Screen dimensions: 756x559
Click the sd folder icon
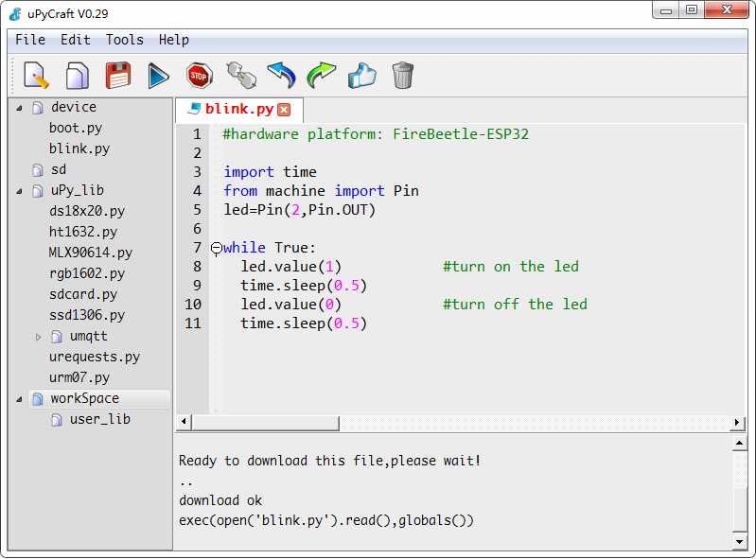pos(38,170)
